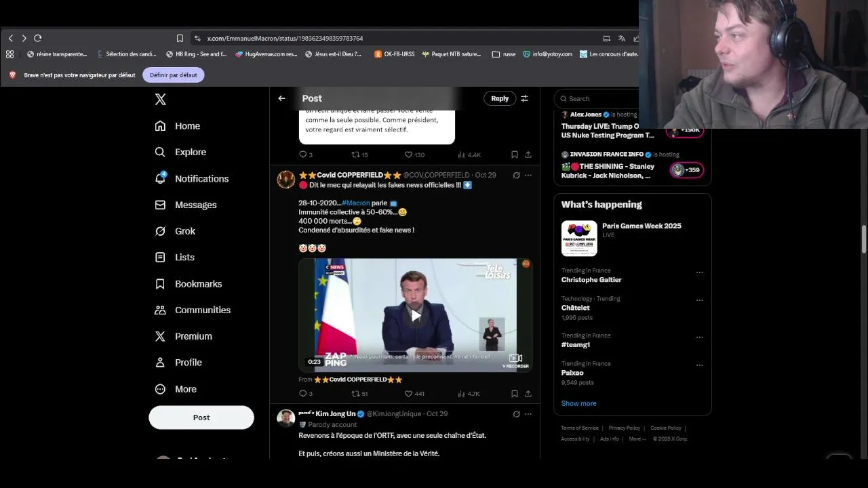The width and height of the screenshot is (868, 488).
Task: Open Kim Jong Un profile avatar
Action: (x=286, y=418)
